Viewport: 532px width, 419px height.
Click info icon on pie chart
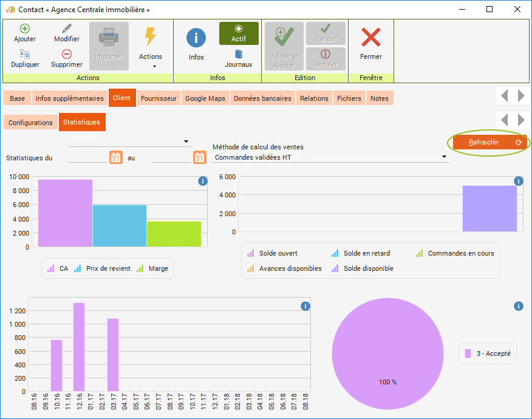tap(518, 306)
